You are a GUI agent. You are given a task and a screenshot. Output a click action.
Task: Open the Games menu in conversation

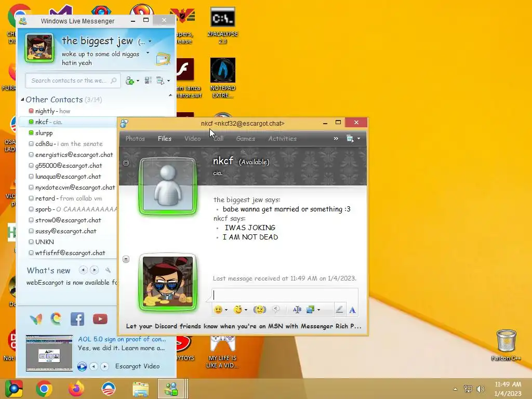[245, 138]
